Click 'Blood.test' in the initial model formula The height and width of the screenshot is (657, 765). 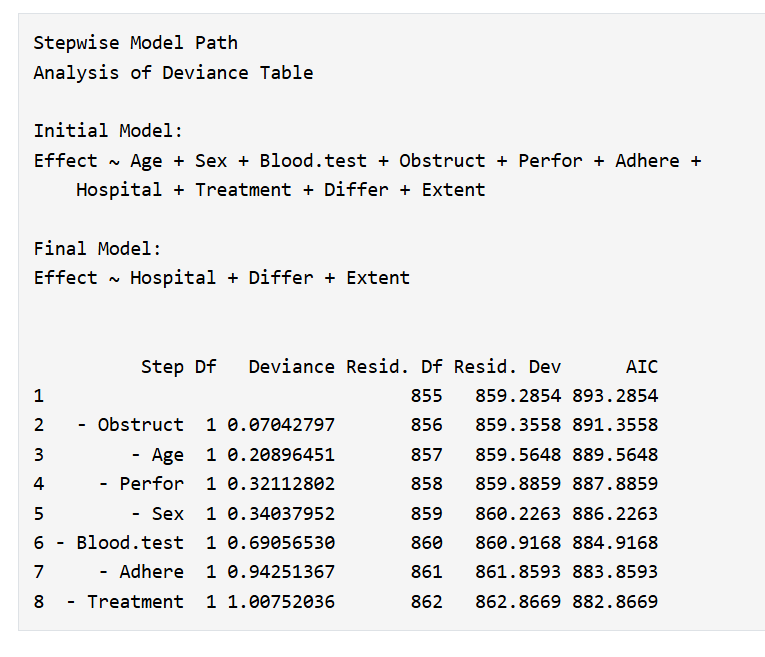(313, 160)
